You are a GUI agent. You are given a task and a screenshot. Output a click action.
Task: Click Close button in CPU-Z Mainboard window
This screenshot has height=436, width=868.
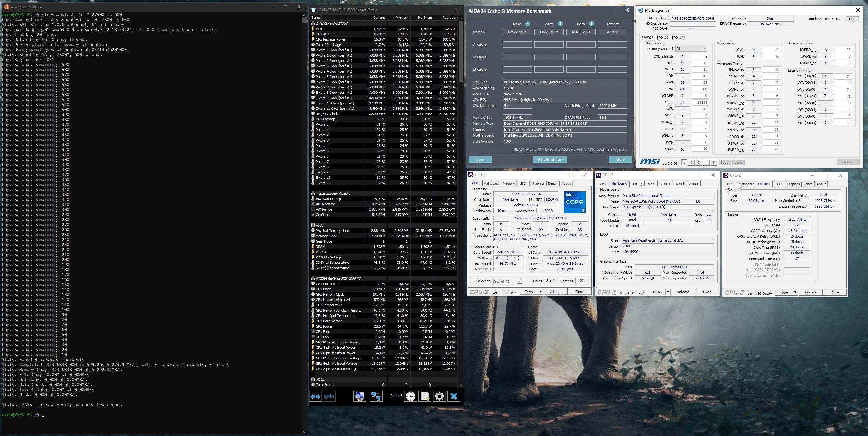coord(707,292)
